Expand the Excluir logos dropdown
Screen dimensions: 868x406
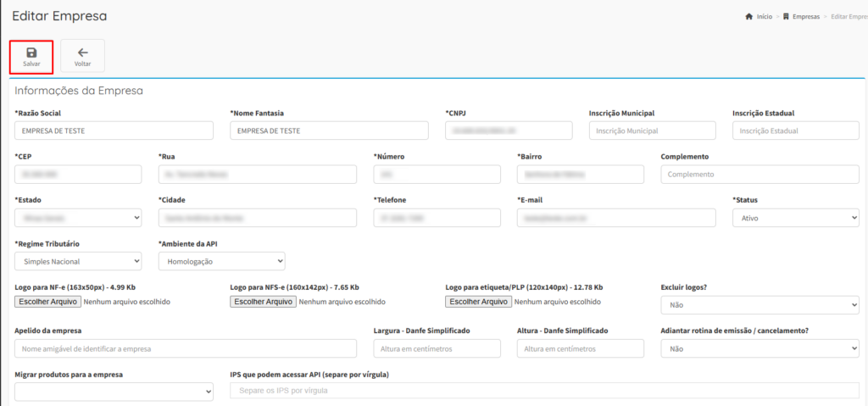pyautogui.click(x=759, y=304)
